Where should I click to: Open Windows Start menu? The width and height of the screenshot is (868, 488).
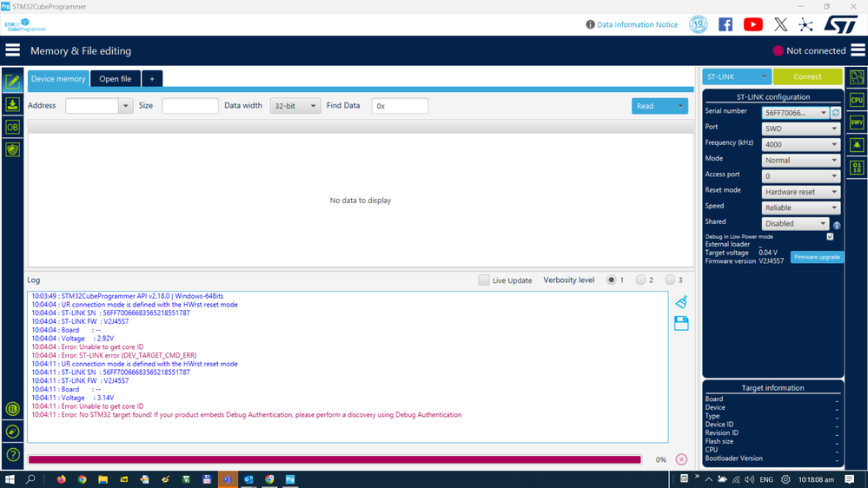(10, 479)
